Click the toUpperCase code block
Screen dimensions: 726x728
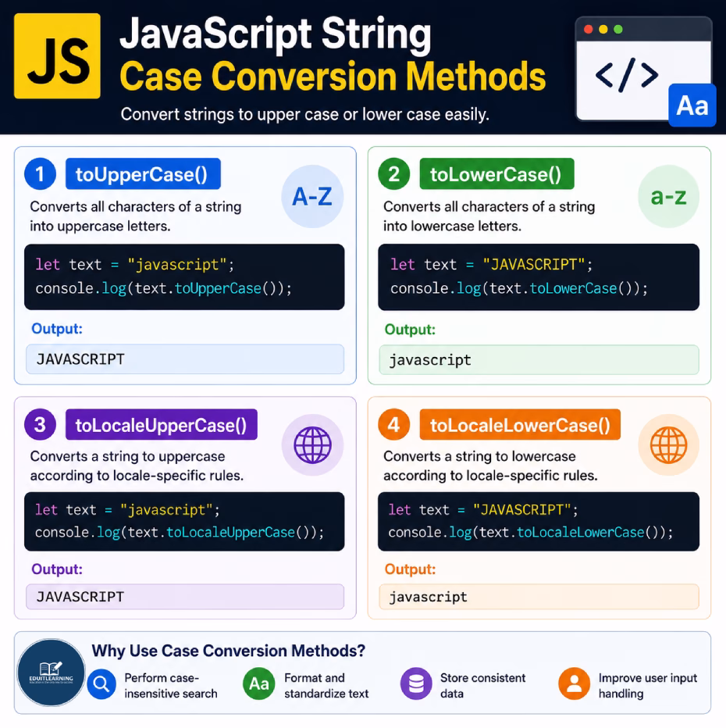[184, 277]
